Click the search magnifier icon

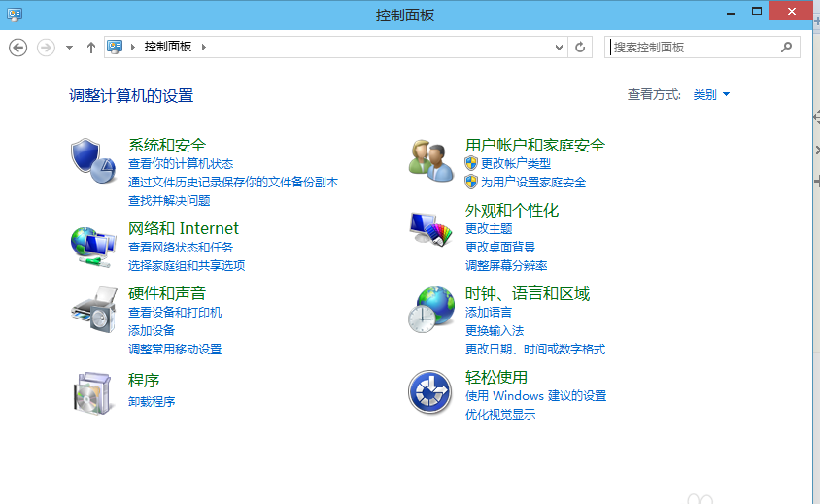coord(786,47)
